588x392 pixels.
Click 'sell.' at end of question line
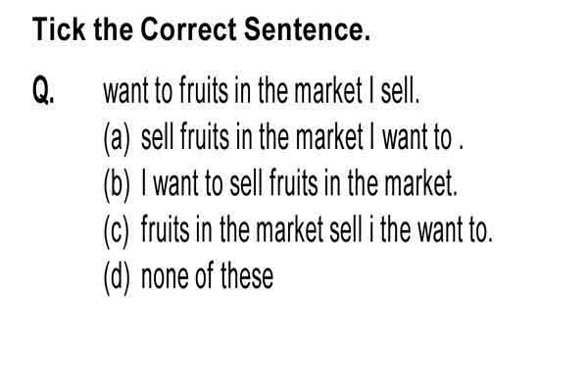click(x=400, y=90)
